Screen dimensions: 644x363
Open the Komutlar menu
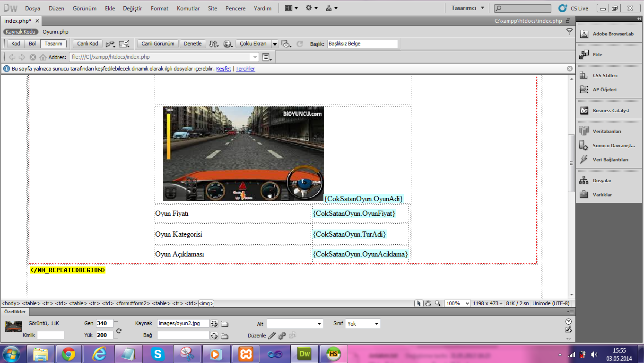click(188, 9)
